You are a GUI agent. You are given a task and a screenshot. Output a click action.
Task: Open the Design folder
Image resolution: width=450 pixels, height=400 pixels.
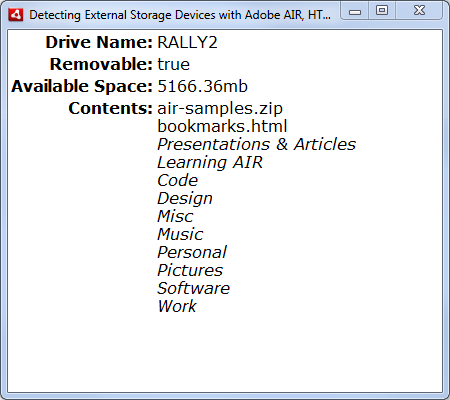point(185,199)
